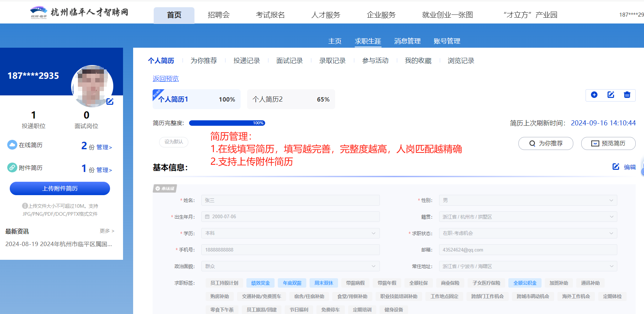
Task: Click the site logo 杭州临平人才智聘网
Action: 79,13
